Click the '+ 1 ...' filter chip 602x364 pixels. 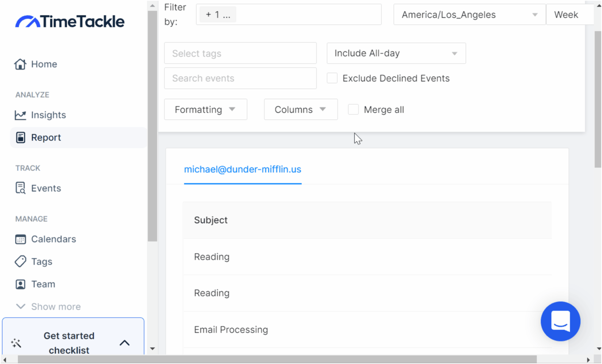coord(218,15)
